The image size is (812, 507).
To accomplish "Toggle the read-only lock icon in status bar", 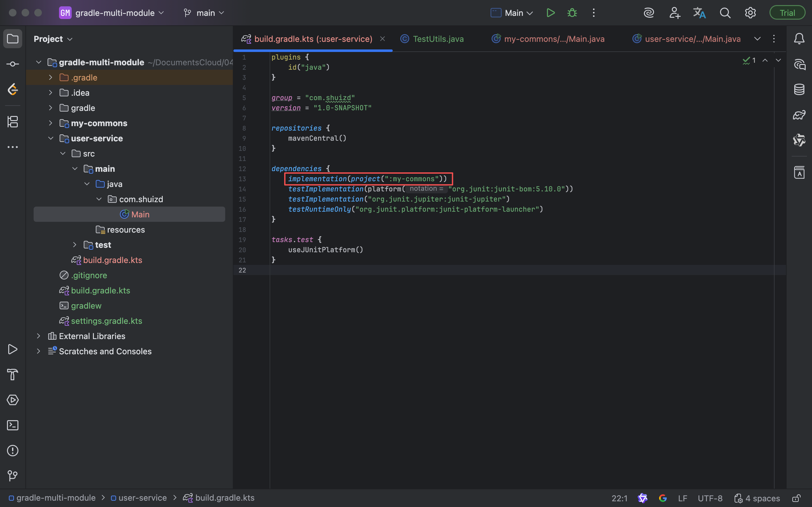I will [796, 498].
